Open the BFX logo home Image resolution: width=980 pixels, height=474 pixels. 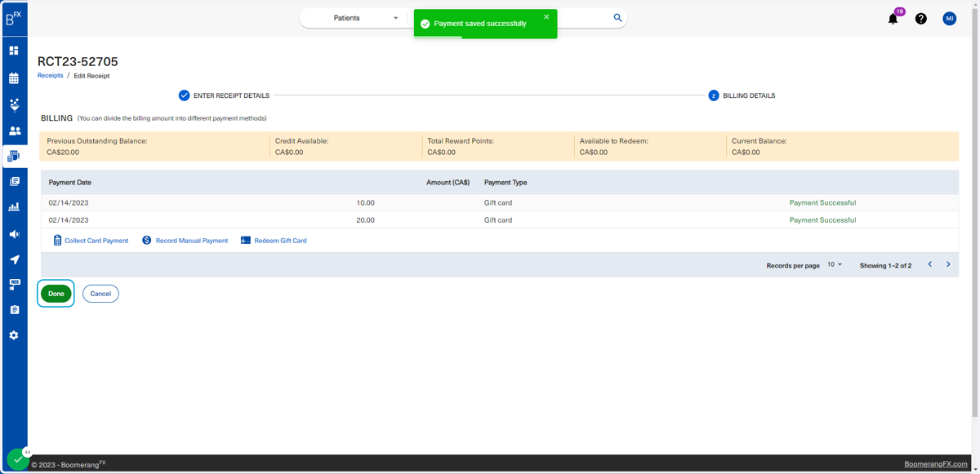click(x=14, y=18)
